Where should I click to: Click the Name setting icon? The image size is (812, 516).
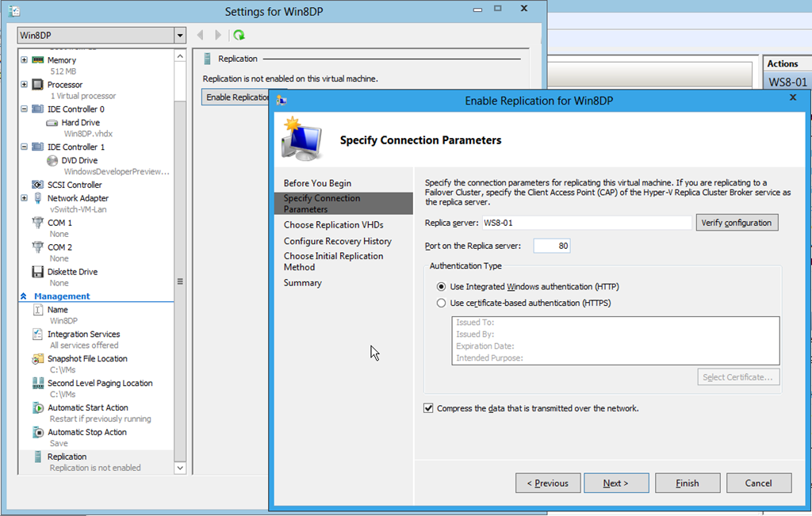(x=38, y=309)
